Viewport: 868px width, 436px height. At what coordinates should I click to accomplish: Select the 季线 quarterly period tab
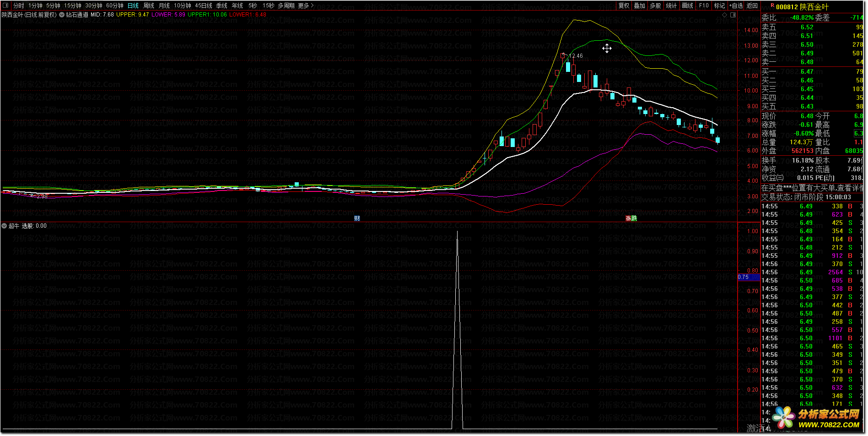[222, 5]
